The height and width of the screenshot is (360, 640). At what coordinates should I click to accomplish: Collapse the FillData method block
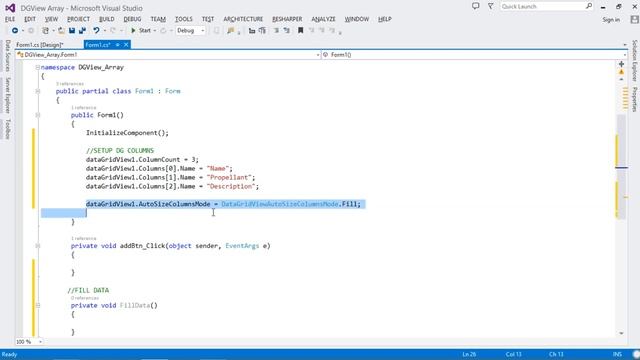coord(38,305)
